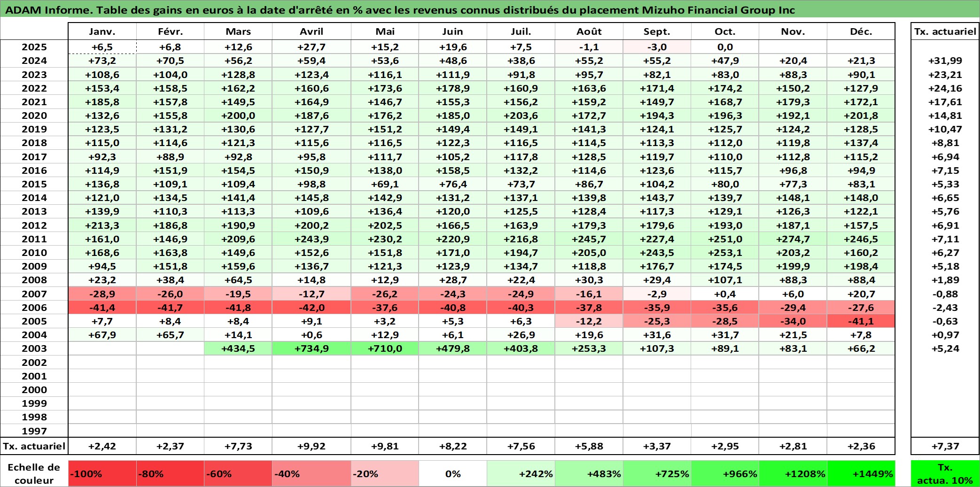Click the +966% color scale swatch
Viewport: 980px width, 487px height.
[725, 473]
